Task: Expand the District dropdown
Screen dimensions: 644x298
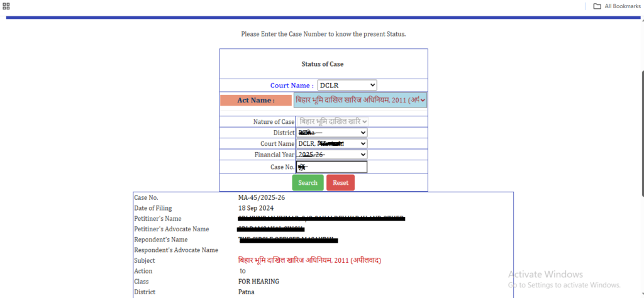Action: (x=331, y=133)
